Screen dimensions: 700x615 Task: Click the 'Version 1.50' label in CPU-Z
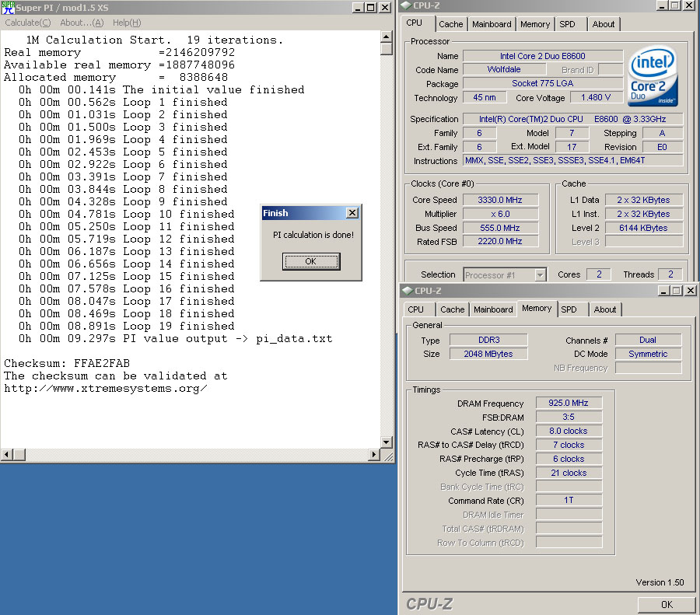(660, 582)
